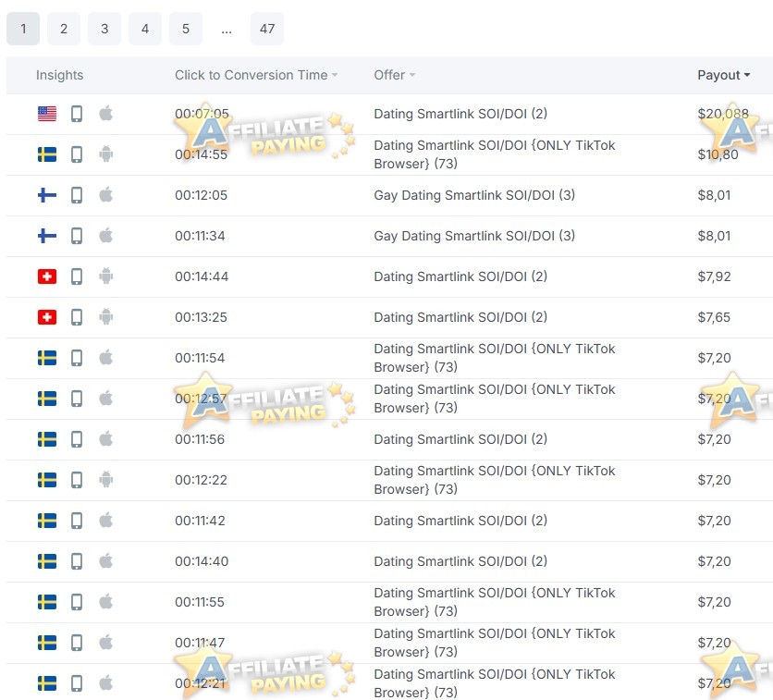The width and height of the screenshot is (773, 700).
Task: Click Apple icon in 00:14:40 row
Action: coord(106,561)
